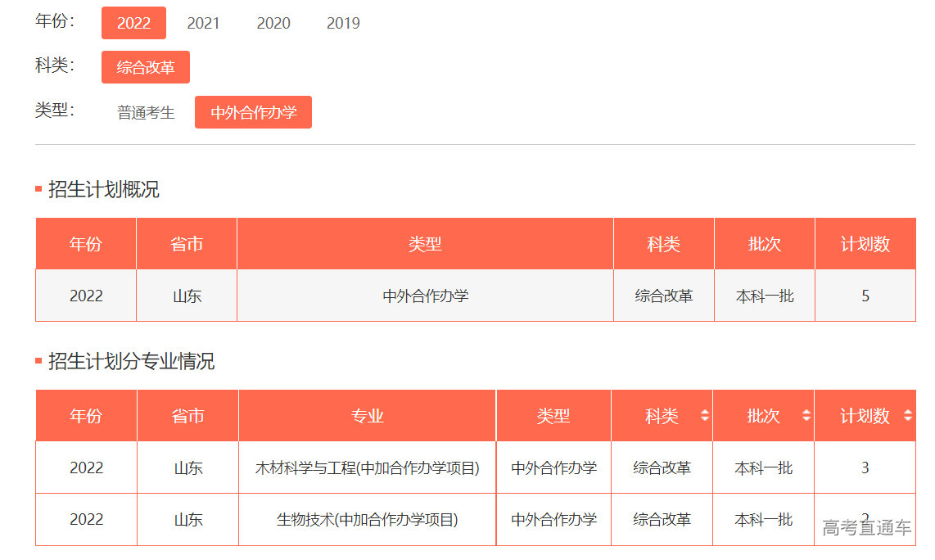
Task: Click 山东 in the overview table row
Action: (x=187, y=296)
